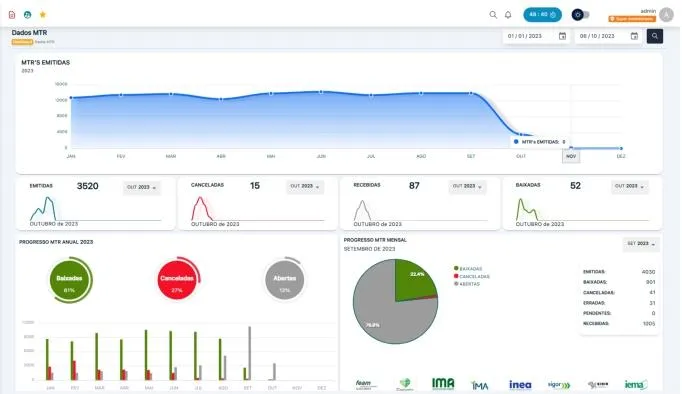Open notifications bell

coord(508,15)
